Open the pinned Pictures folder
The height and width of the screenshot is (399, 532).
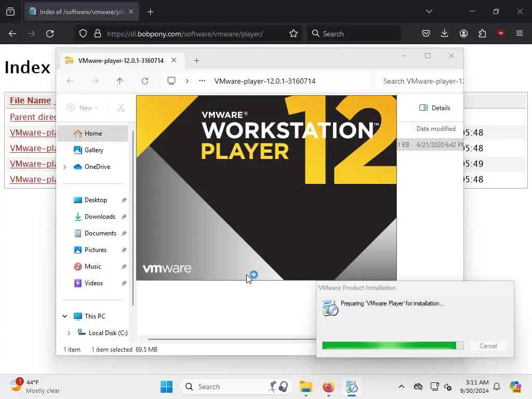pos(96,250)
